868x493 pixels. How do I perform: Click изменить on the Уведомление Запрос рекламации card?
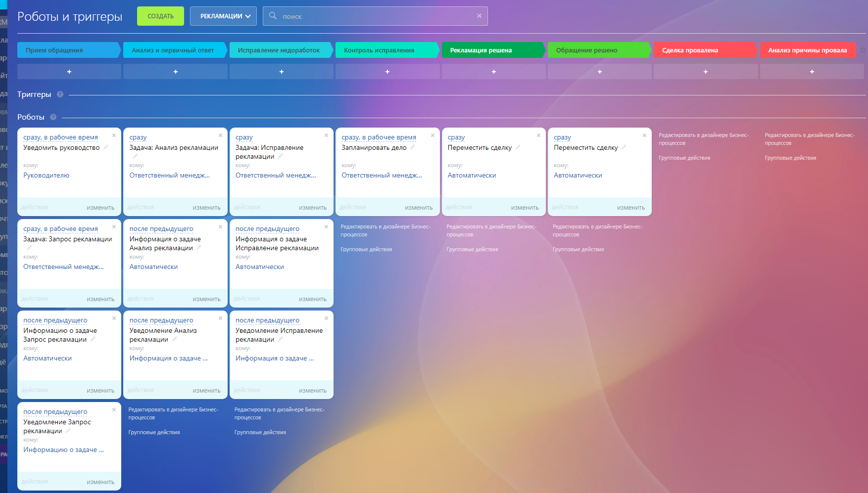[100, 482]
